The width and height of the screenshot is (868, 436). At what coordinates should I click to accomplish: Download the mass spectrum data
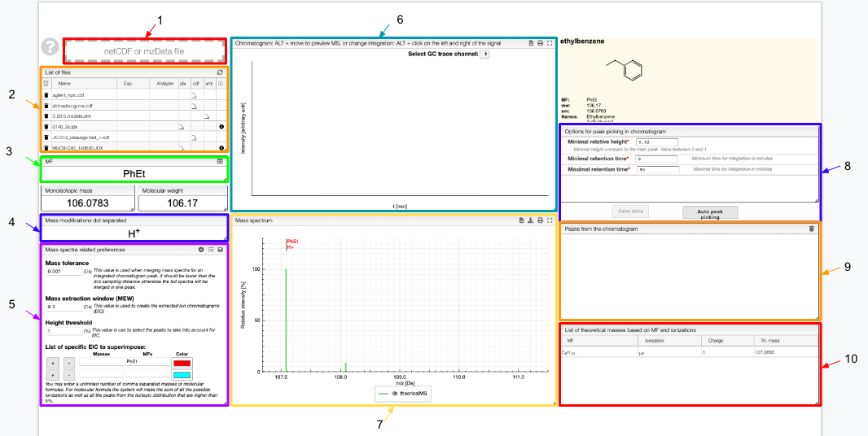(x=530, y=220)
